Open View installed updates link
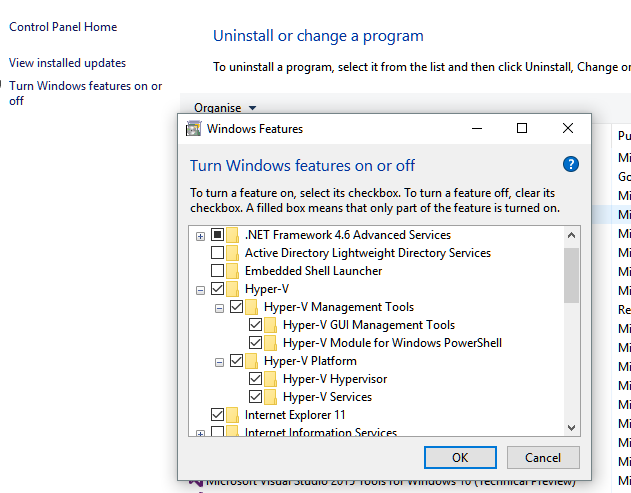 (67, 63)
